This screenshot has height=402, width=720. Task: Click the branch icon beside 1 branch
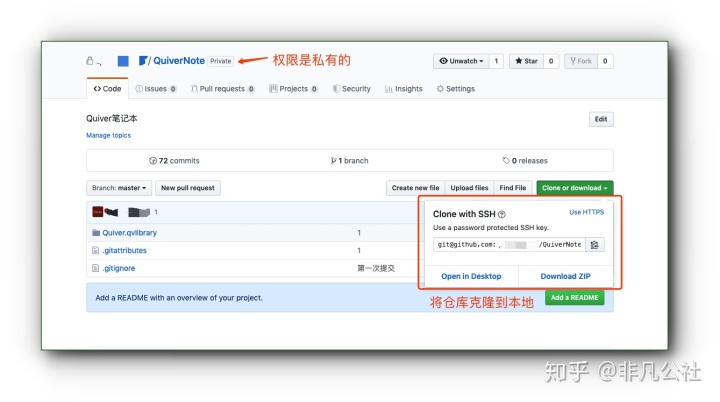333,161
